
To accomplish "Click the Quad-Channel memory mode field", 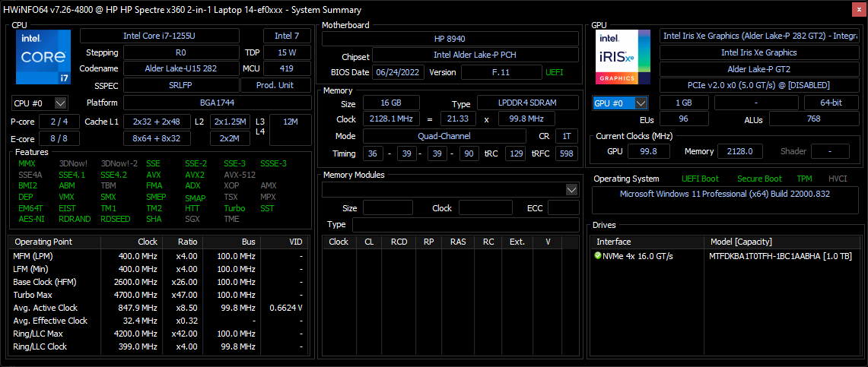I will coord(444,136).
